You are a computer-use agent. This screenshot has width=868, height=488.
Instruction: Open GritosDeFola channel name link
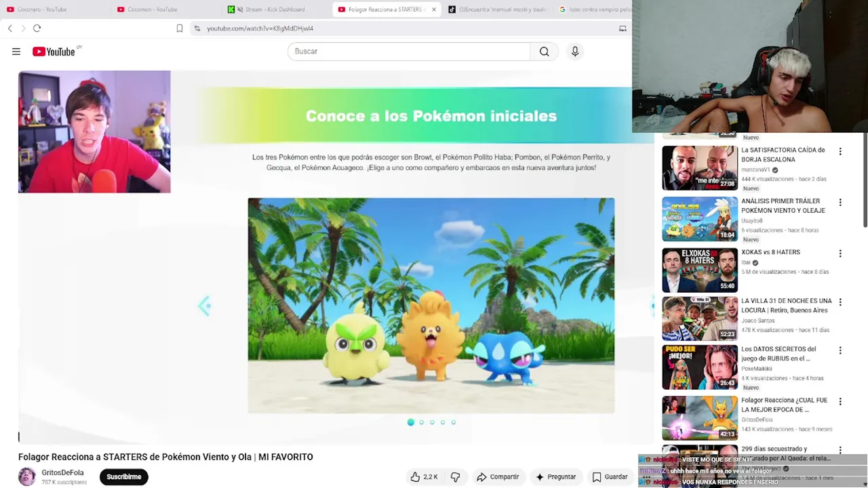(x=62, y=472)
